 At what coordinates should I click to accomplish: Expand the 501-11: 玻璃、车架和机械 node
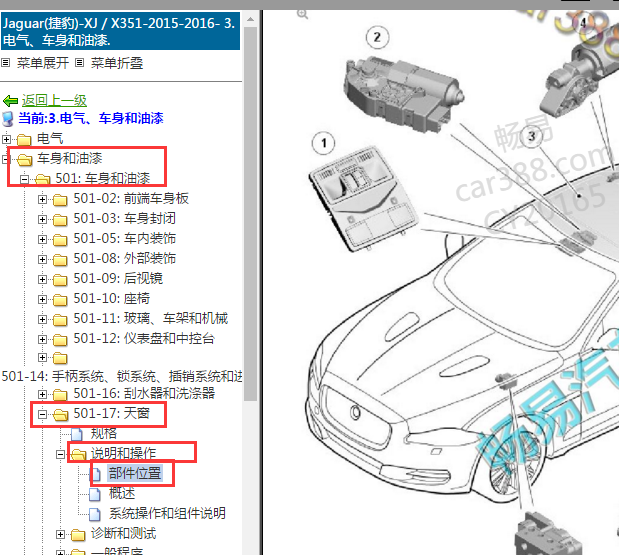pos(42,319)
